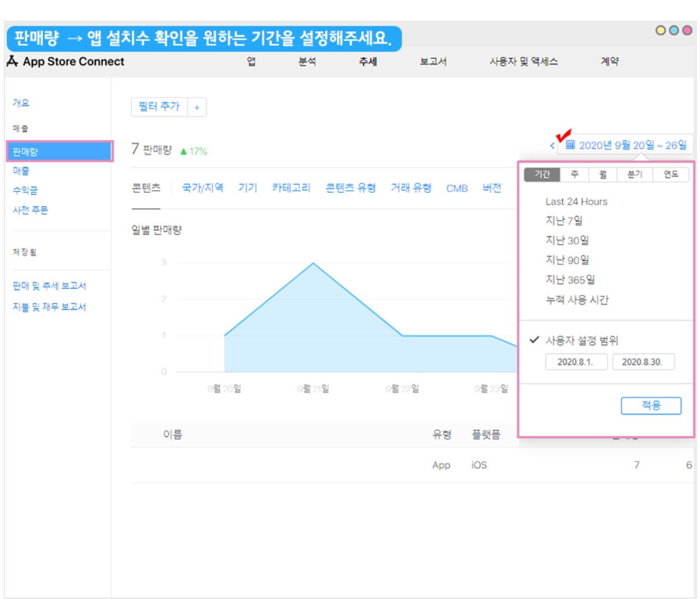Choose the Last 24 Hours option

click(x=577, y=202)
